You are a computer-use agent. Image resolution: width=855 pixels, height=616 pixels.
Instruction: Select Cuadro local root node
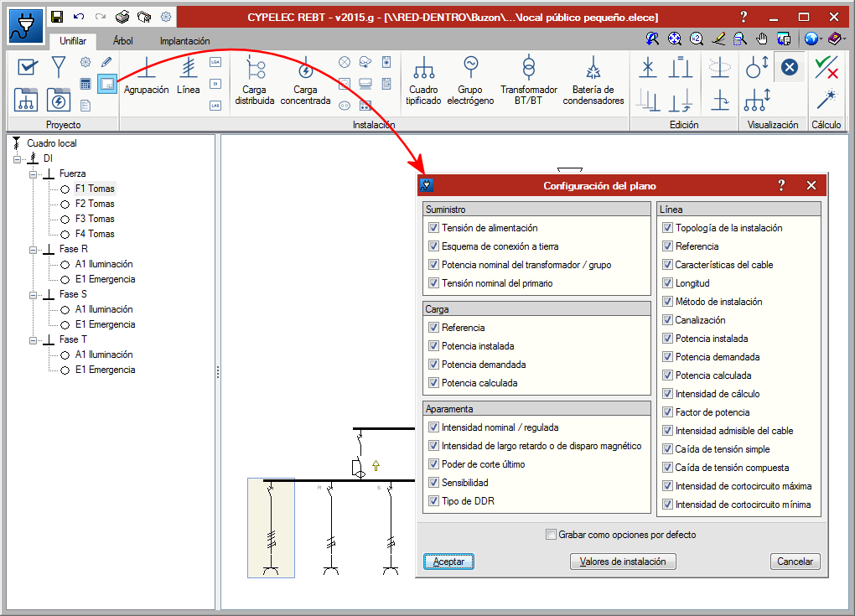coord(52,142)
